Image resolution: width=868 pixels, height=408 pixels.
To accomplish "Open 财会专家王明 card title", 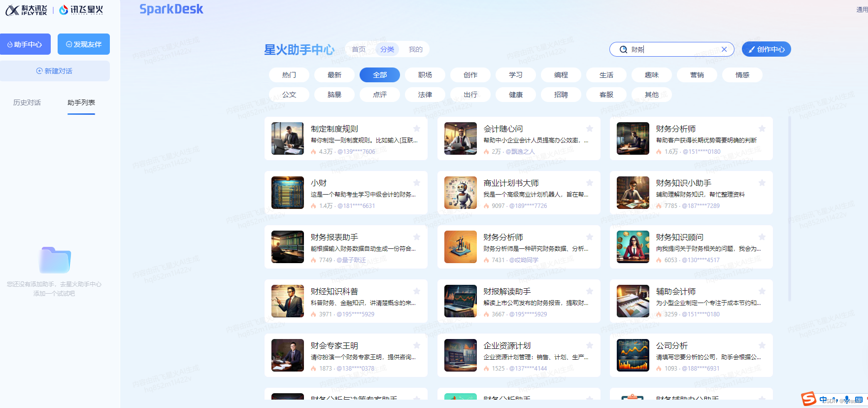I will tap(334, 346).
